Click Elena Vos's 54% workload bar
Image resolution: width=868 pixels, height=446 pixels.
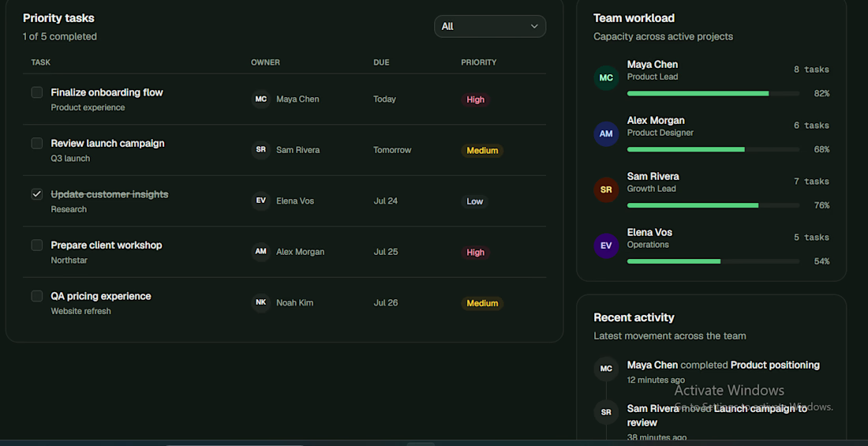click(713, 261)
